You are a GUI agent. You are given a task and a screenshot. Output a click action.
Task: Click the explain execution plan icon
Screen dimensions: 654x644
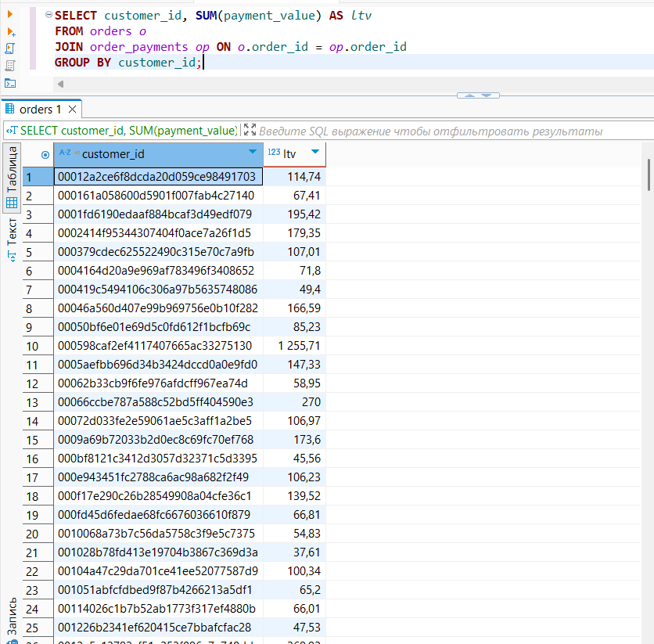click(10, 66)
